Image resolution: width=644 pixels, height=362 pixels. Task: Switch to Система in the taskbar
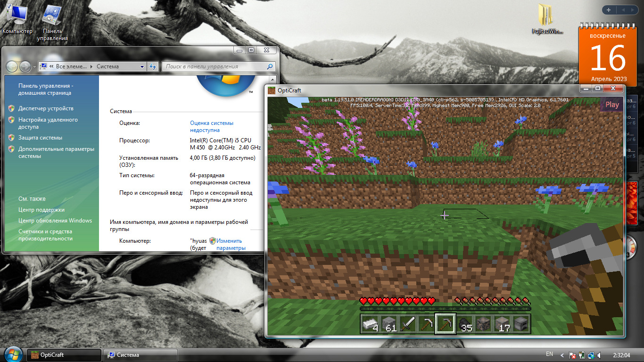[x=140, y=355]
